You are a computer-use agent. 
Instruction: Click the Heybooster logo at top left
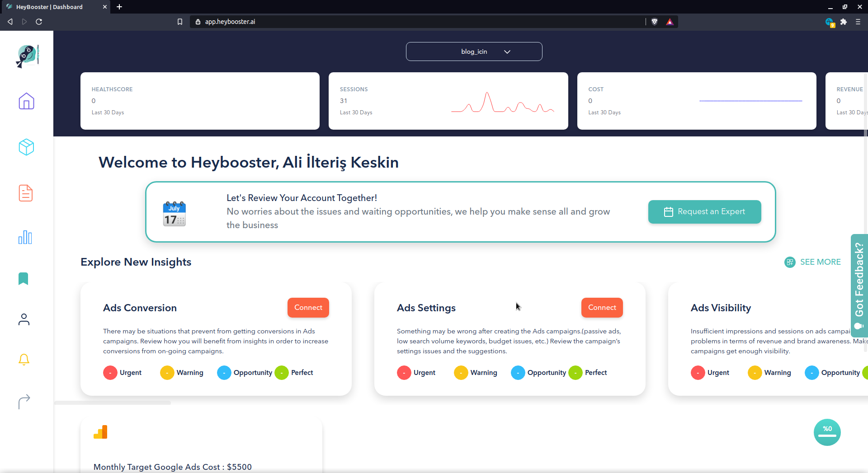pyautogui.click(x=27, y=56)
